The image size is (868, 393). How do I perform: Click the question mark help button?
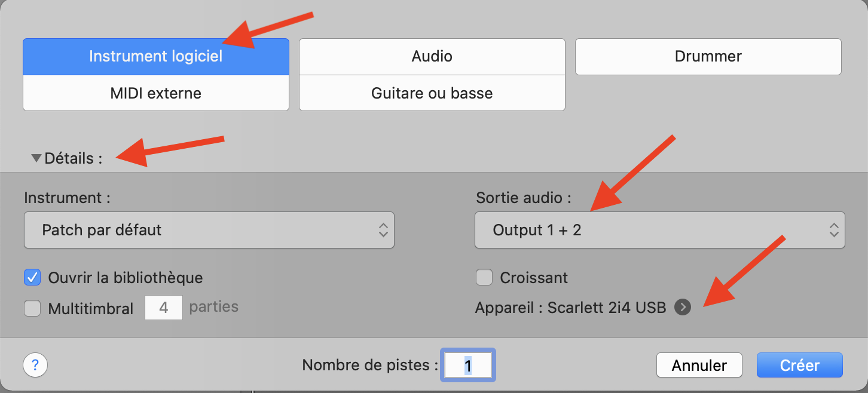pyautogui.click(x=35, y=364)
